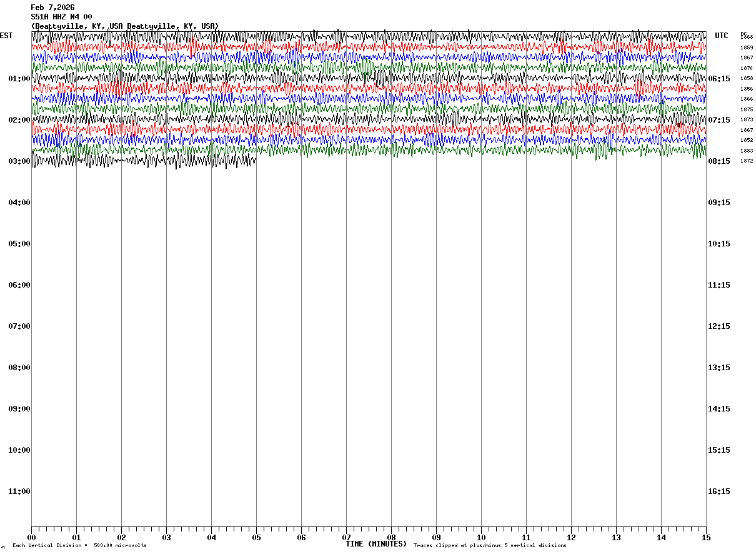Viewport: 756px width, 554px height.
Task: Pick the DC offset value 1872
Action: (747, 161)
